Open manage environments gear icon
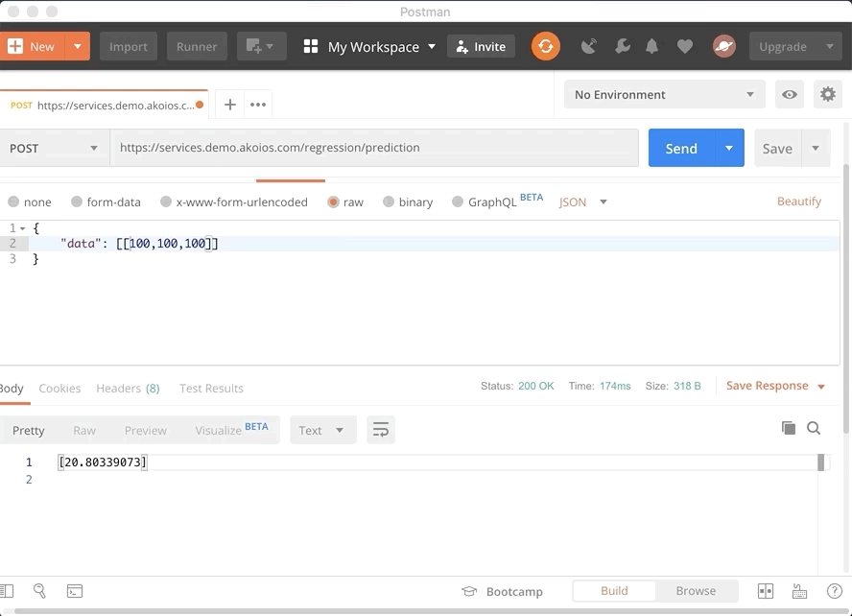Image resolution: width=852 pixels, height=616 pixels. 828,95
